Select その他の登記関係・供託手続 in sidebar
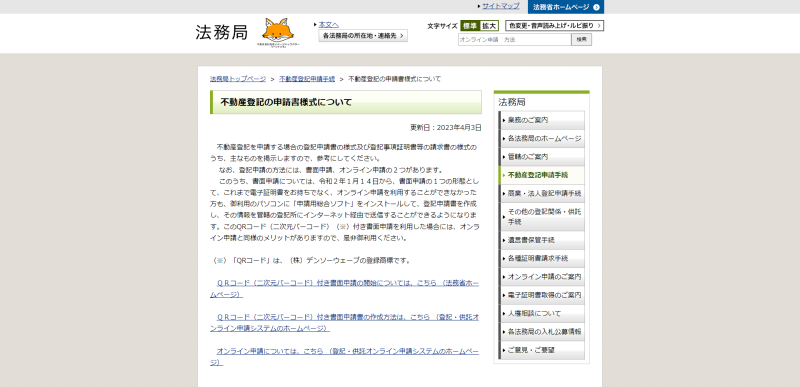800x387 pixels. (x=542, y=217)
